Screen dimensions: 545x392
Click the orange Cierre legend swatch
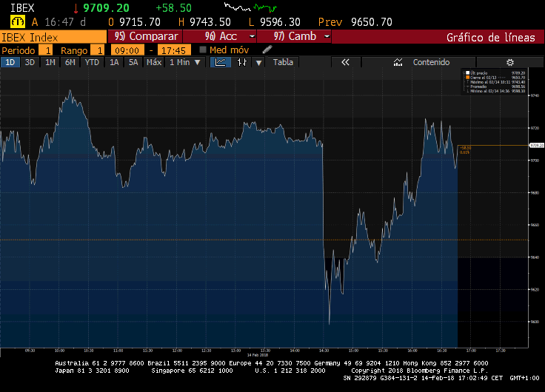[468, 78]
